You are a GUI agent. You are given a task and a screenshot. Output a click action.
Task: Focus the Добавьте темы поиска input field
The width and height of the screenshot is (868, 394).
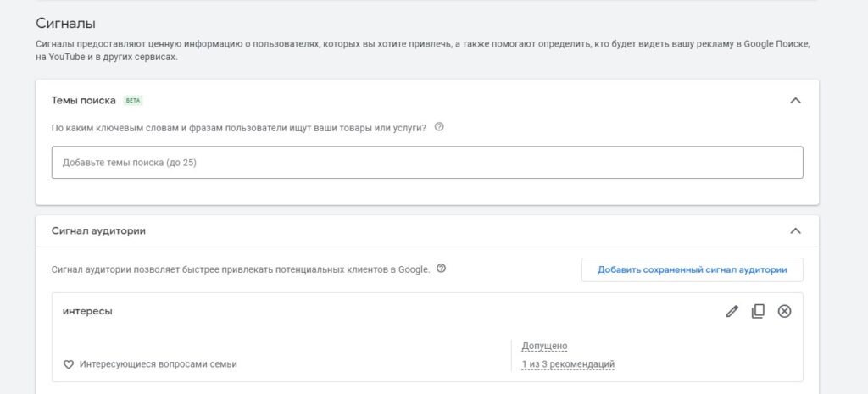427,162
